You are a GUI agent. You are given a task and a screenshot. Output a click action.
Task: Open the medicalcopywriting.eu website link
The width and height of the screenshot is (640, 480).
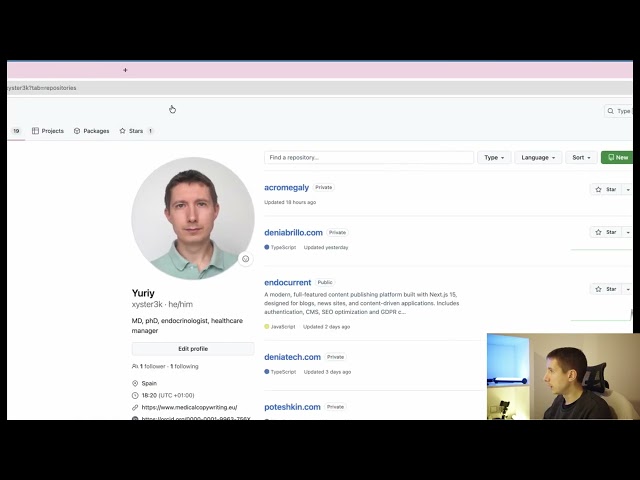(189, 407)
